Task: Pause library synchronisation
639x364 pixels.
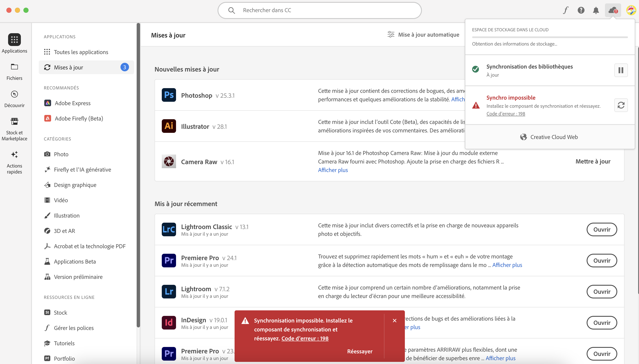Action: coord(621,70)
